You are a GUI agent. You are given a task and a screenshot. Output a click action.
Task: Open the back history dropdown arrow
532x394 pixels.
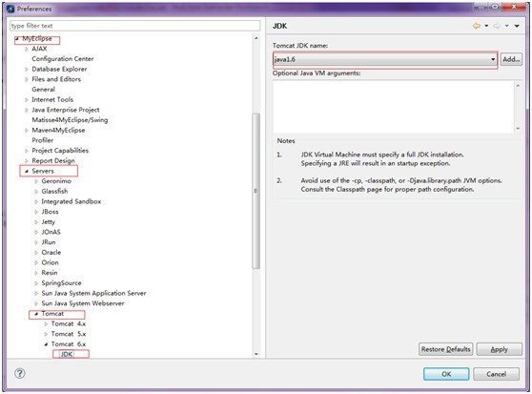point(486,26)
